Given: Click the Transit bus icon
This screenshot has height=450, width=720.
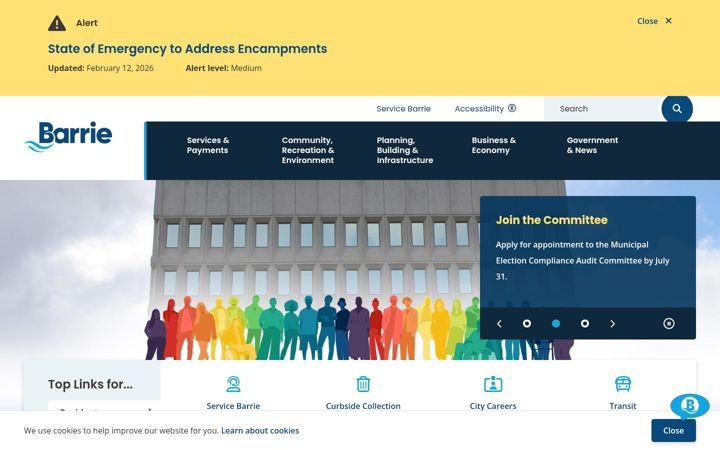Looking at the screenshot, I should point(623,384).
